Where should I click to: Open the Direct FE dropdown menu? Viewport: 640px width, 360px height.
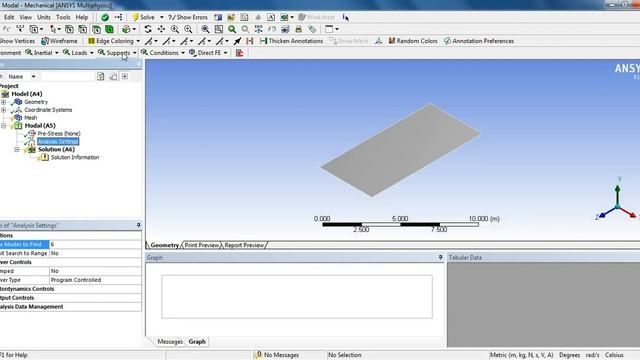click(208, 53)
